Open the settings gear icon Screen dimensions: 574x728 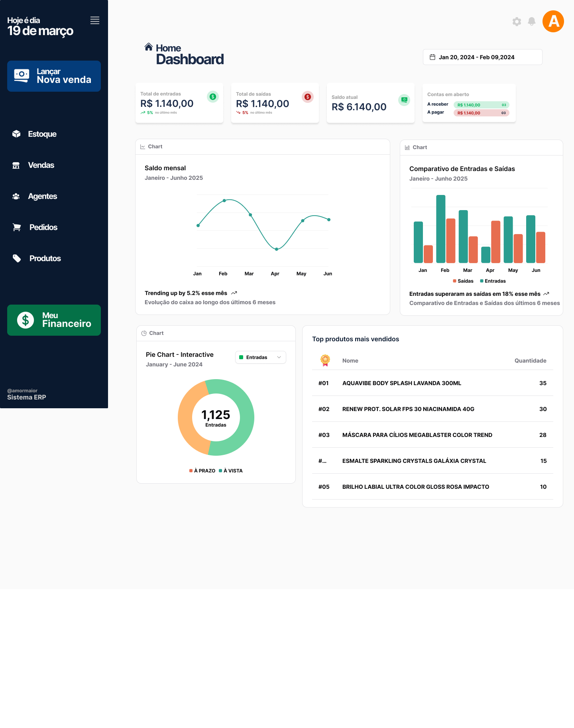click(x=517, y=22)
